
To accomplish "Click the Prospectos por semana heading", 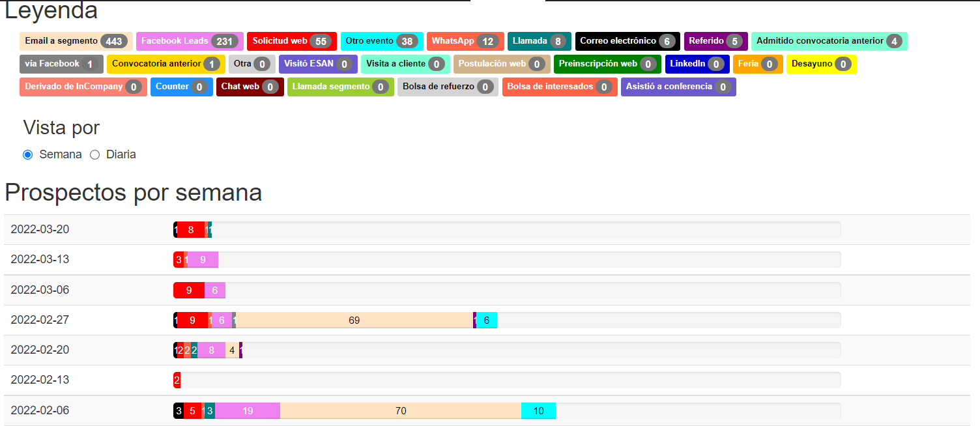I will pos(134,193).
